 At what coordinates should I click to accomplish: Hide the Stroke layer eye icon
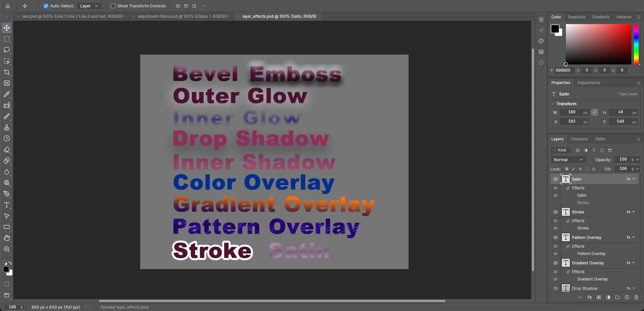[555, 212]
